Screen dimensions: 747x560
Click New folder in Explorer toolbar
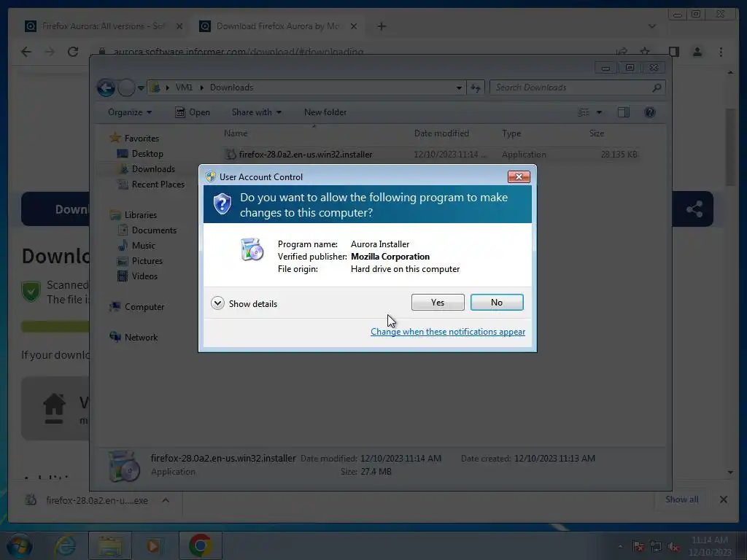325,112
